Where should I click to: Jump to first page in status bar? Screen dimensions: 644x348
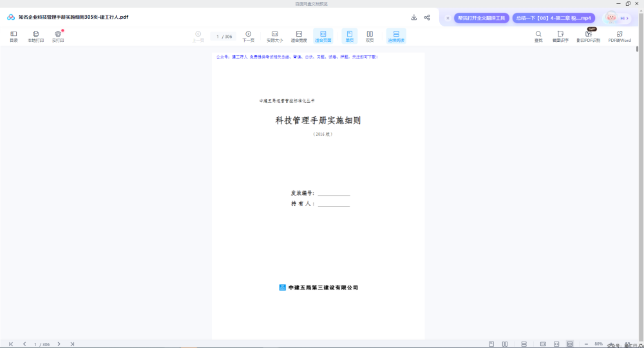[x=11, y=344]
